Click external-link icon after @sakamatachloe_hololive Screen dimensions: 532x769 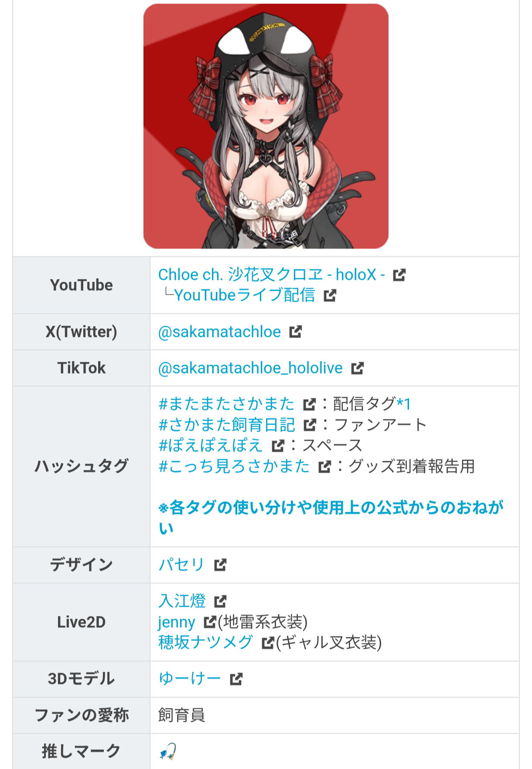(x=358, y=368)
